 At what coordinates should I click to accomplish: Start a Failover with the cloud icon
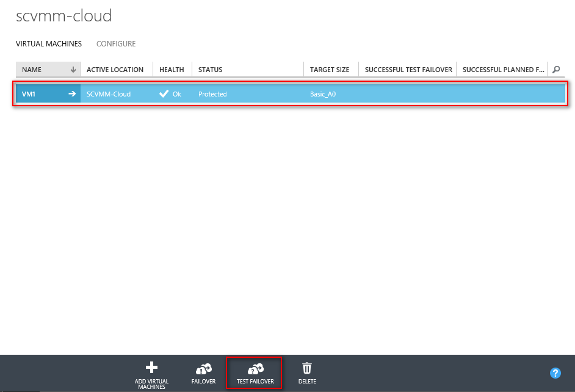203,369
